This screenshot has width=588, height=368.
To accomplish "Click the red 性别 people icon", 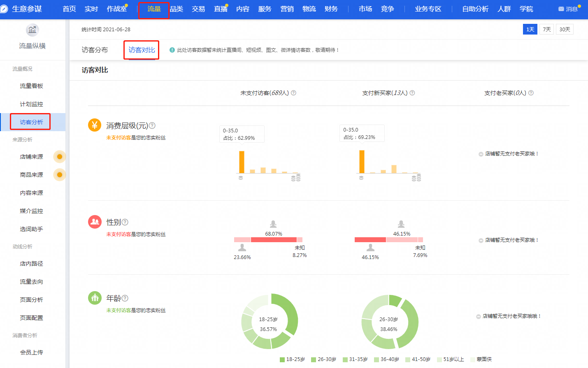I will coord(95,222).
